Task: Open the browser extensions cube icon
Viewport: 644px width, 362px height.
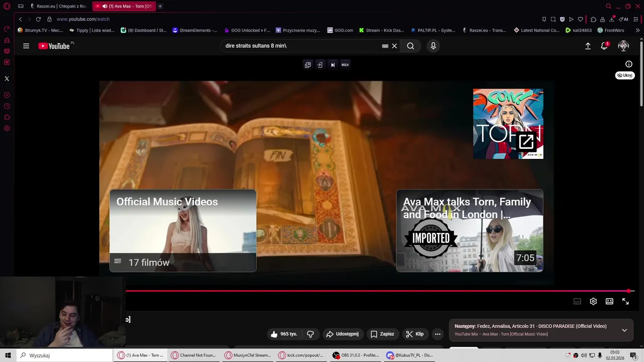Action: point(593,19)
